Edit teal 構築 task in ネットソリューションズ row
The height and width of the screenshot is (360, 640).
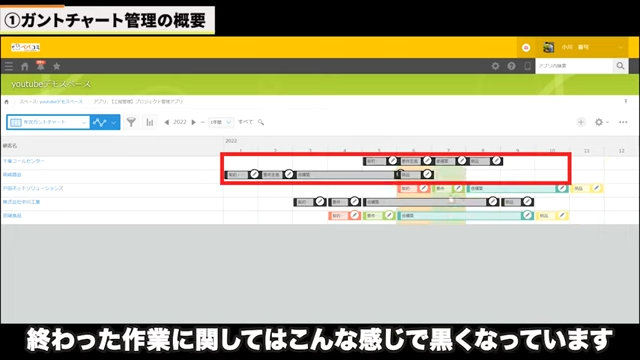click(562, 188)
